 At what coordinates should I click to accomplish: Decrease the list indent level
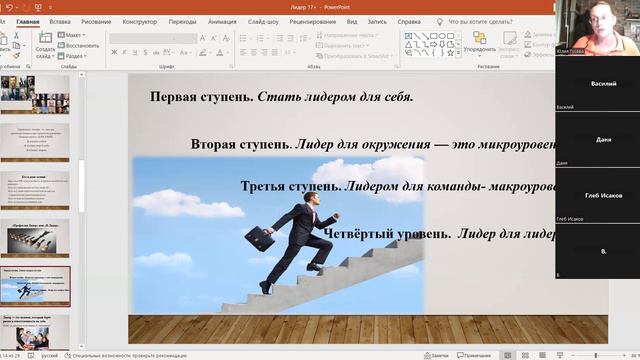(x=280, y=38)
